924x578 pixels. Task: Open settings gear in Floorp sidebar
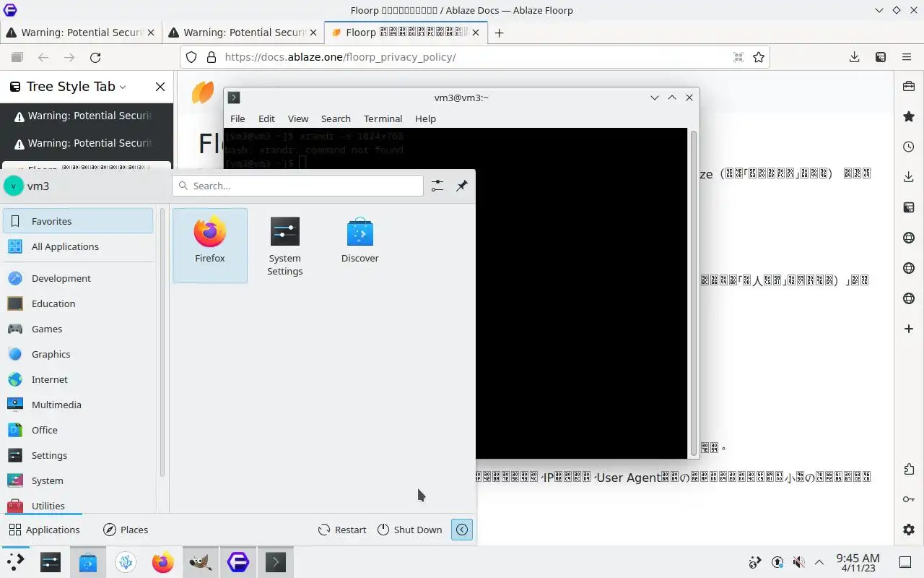click(x=909, y=530)
